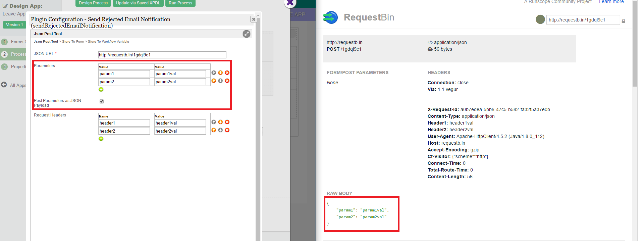The width and height of the screenshot is (644, 241).
Task: Delete the header2 request header row
Action: (x=227, y=130)
